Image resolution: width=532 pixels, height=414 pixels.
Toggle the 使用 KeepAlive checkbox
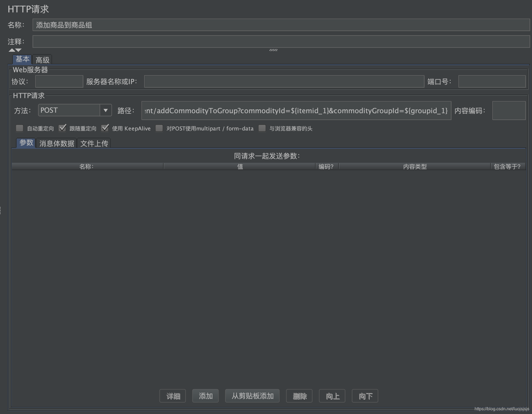tap(105, 128)
